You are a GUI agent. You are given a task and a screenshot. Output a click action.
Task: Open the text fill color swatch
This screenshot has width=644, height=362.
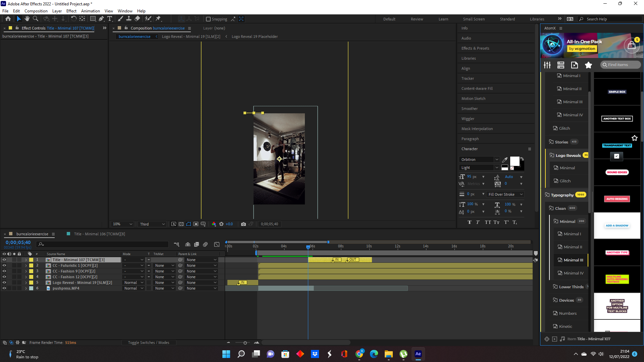pyautogui.click(x=515, y=161)
